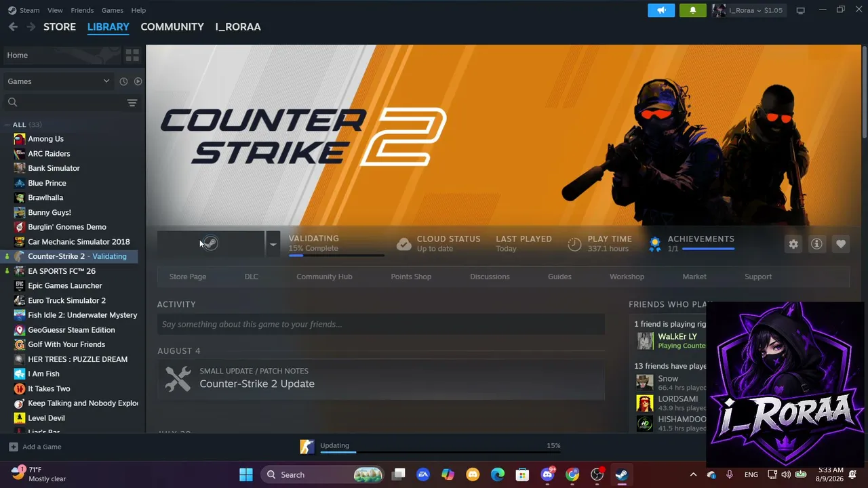
Task: Open the Workshop link
Action: click(x=627, y=277)
